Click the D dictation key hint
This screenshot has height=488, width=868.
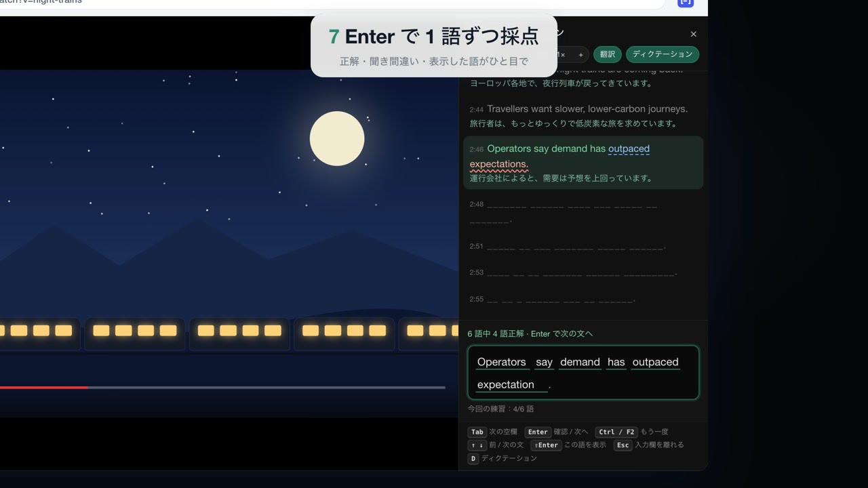coord(473,459)
